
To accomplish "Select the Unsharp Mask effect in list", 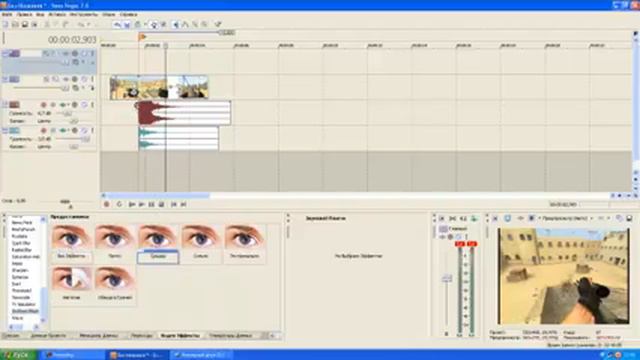I will [x=25, y=311].
